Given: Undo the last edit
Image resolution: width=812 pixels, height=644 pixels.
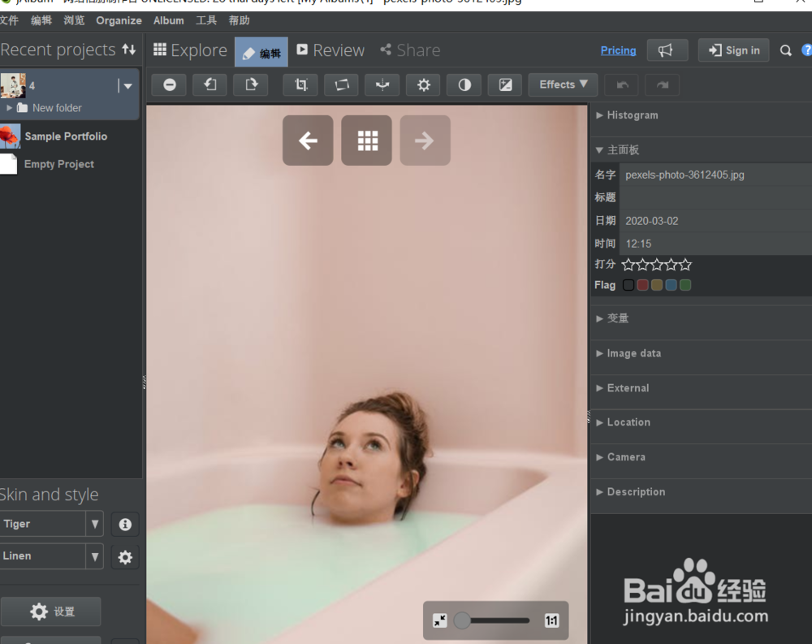Looking at the screenshot, I should pyautogui.click(x=622, y=84).
